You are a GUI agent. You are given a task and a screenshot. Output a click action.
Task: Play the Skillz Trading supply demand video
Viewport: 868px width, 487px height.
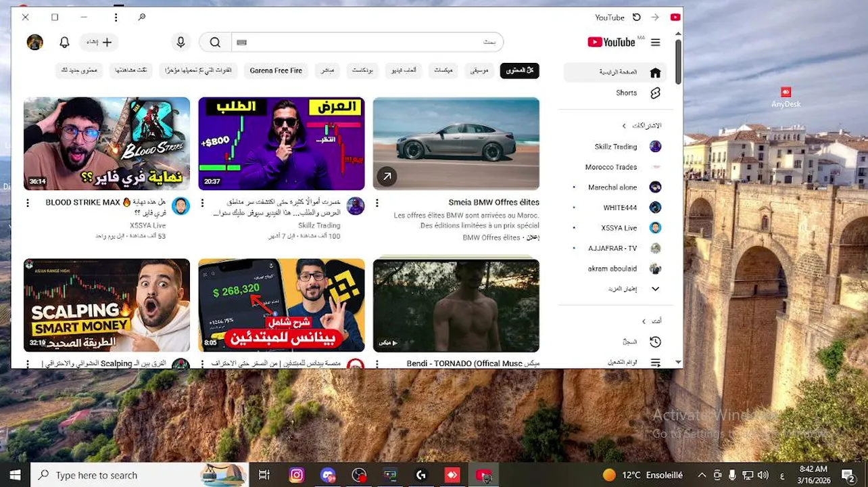(281, 143)
